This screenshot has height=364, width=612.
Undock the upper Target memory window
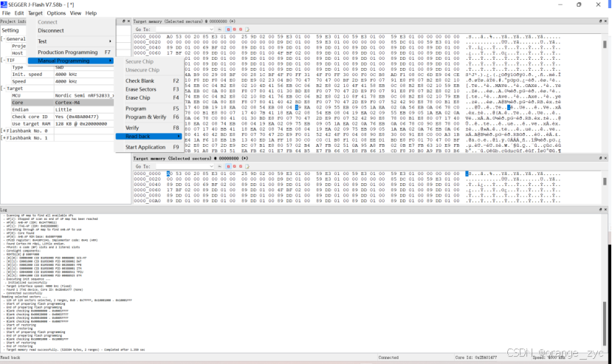(600, 21)
